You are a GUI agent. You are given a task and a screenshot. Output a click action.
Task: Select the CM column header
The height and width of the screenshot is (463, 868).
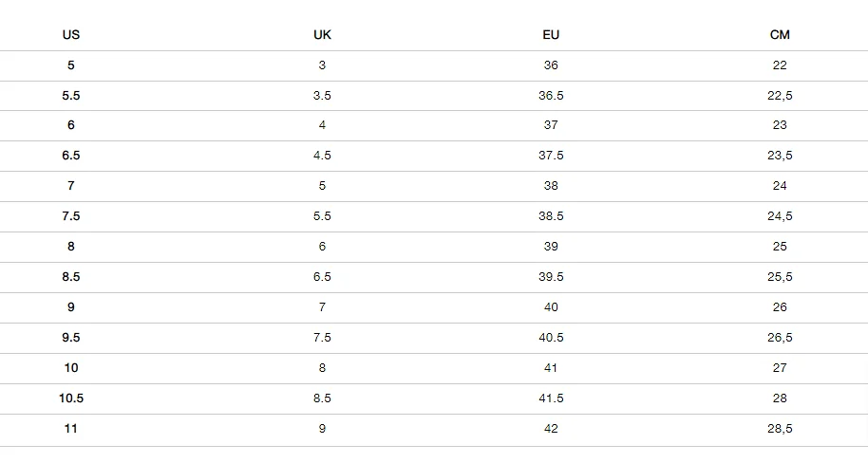780,35
